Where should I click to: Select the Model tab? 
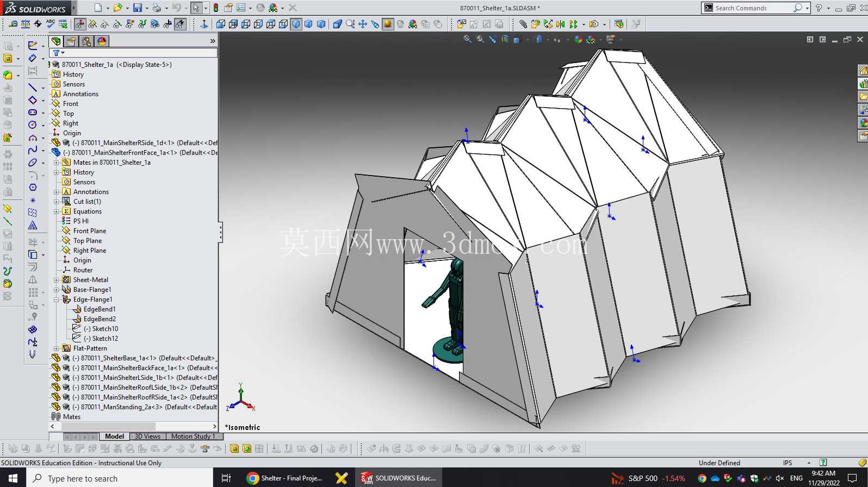point(115,436)
